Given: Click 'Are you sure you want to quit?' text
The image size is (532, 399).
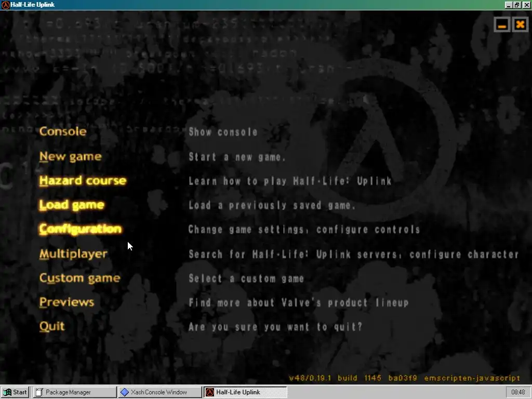Looking at the screenshot, I should click(275, 327).
